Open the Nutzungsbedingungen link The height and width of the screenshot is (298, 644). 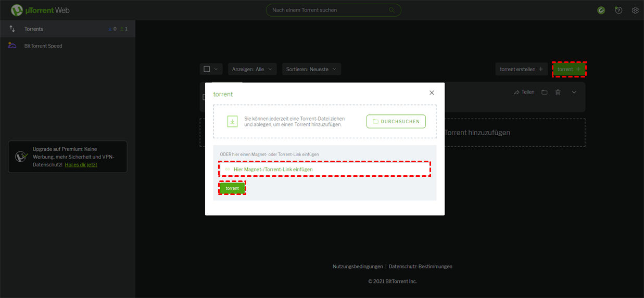(x=358, y=266)
